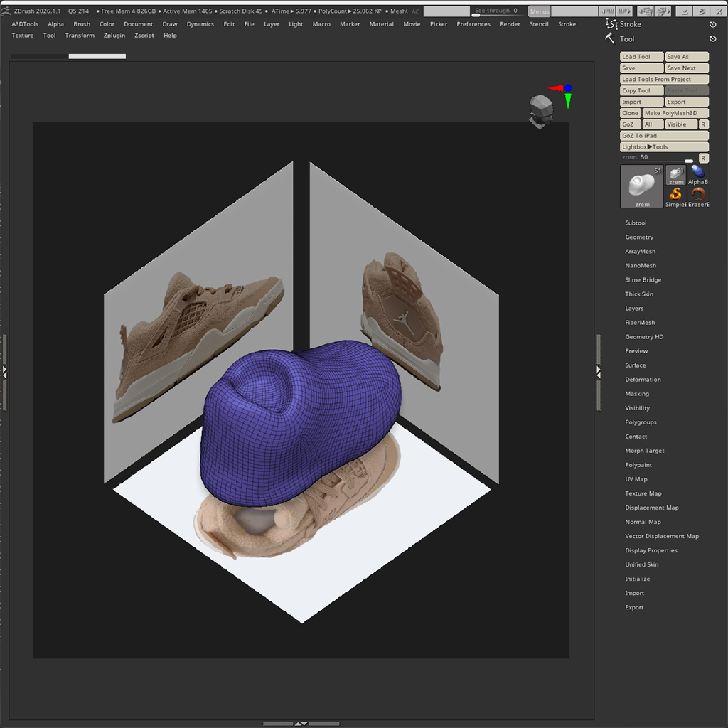
Task: Toggle the GoZ Visible option
Action: point(681,124)
